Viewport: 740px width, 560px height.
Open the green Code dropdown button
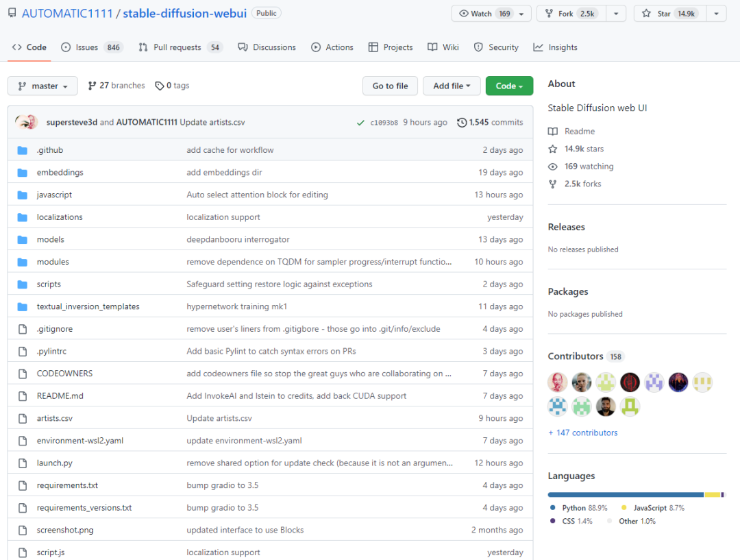[x=509, y=86]
